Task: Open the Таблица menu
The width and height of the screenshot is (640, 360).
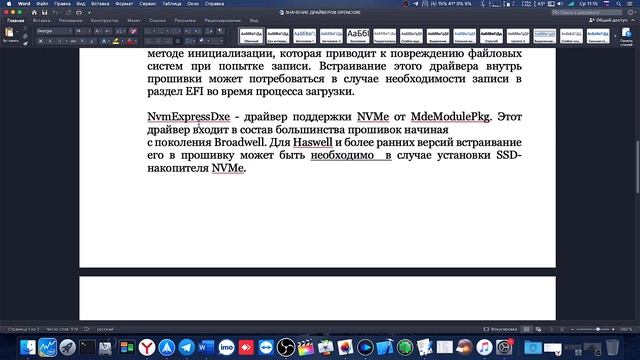Action: 172,4
